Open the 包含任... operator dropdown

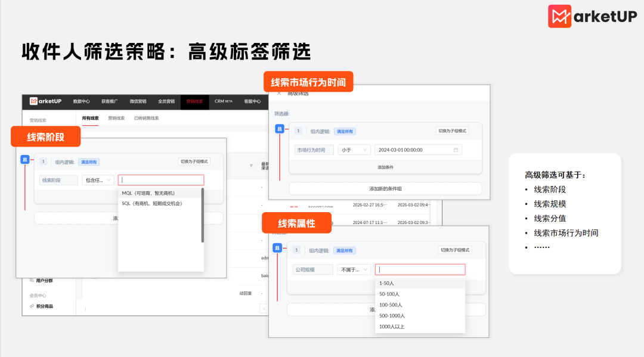click(x=97, y=180)
